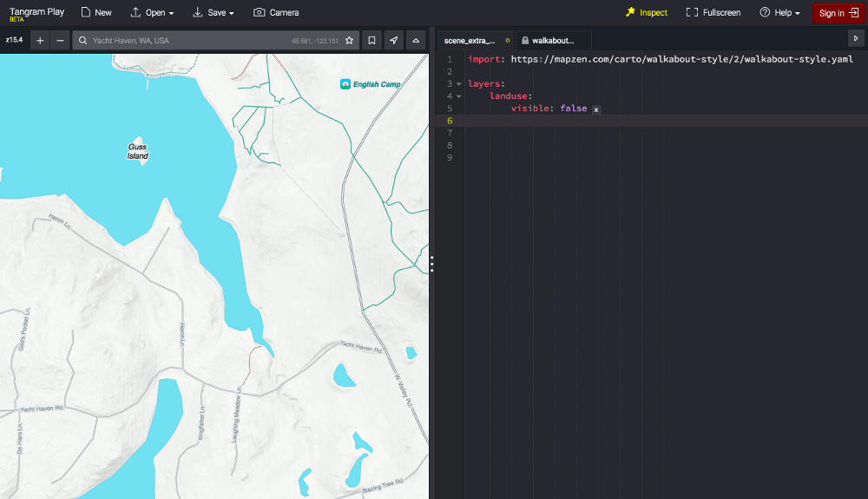Click the Open upload icon
The image size is (868, 499).
pyautogui.click(x=135, y=12)
